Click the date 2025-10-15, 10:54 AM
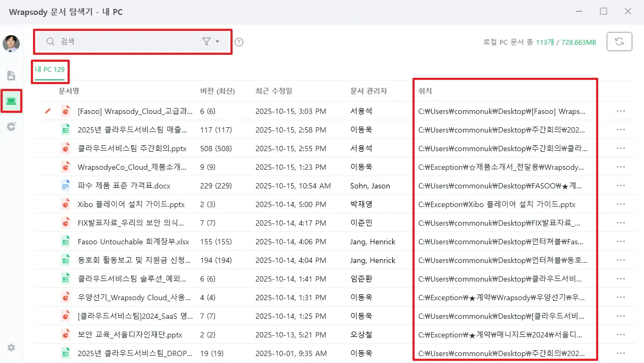 pos(293,186)
